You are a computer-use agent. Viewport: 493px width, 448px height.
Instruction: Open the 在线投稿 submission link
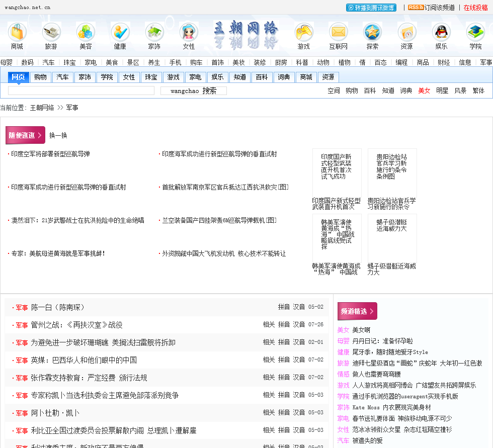point(475,8)
